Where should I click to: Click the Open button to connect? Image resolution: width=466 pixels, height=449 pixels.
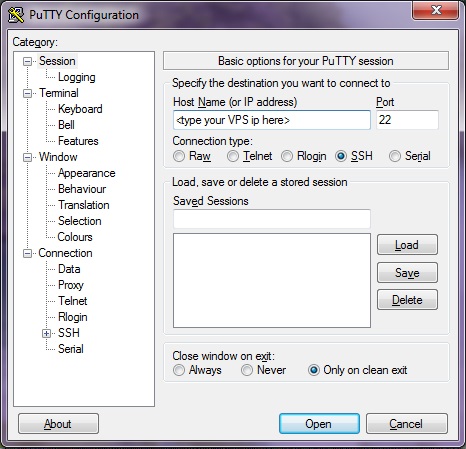tap(319, 424)
